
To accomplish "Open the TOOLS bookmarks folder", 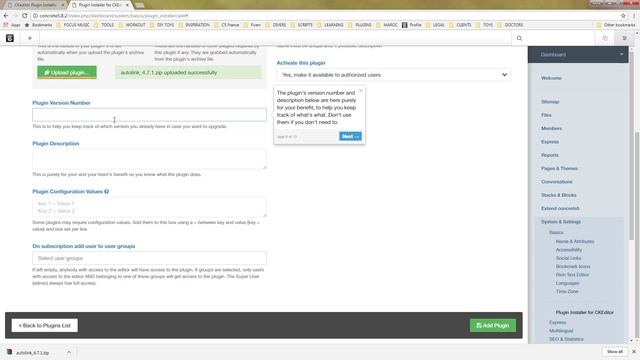I will pyautogui.click(x=104, y=25).
